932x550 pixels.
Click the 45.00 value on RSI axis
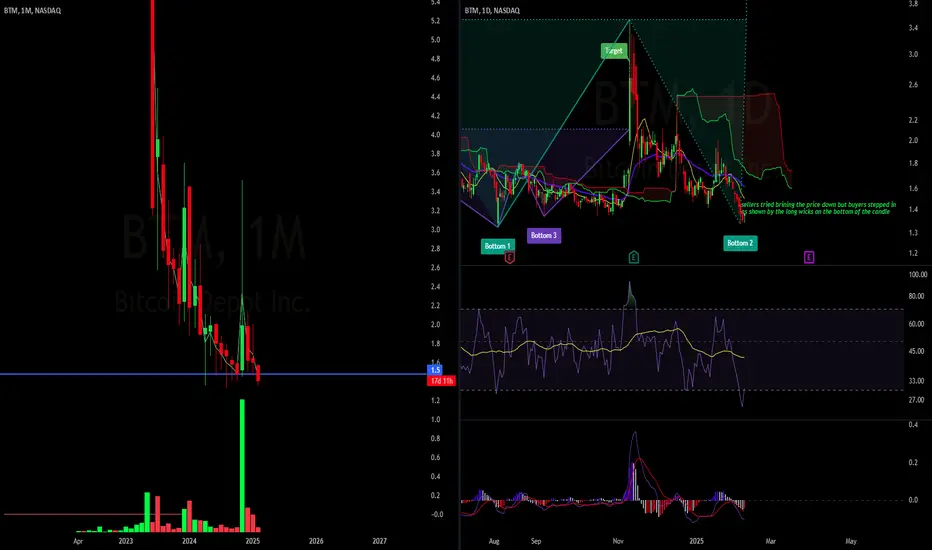(x=916, y=351)
